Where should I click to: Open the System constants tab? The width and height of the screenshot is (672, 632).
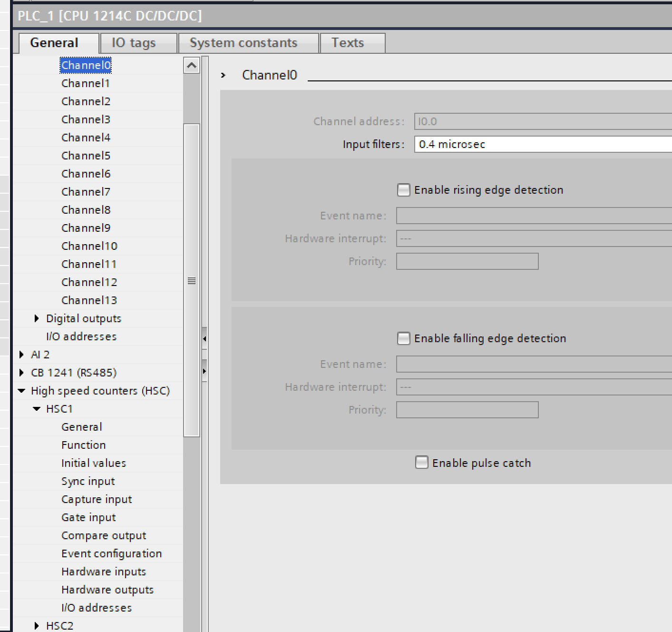pos(243,43)
